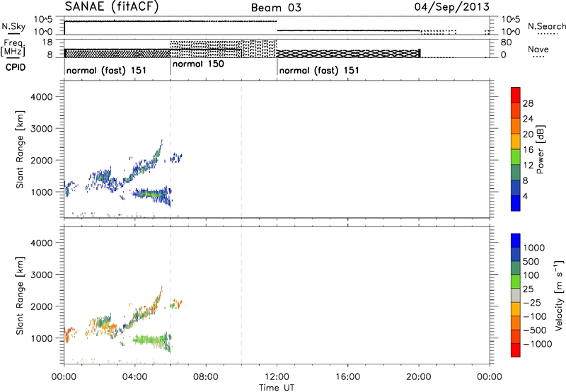Click the 18 tick on Freq. axis
This screenshot has height=392, width=566.
point(47,42)
